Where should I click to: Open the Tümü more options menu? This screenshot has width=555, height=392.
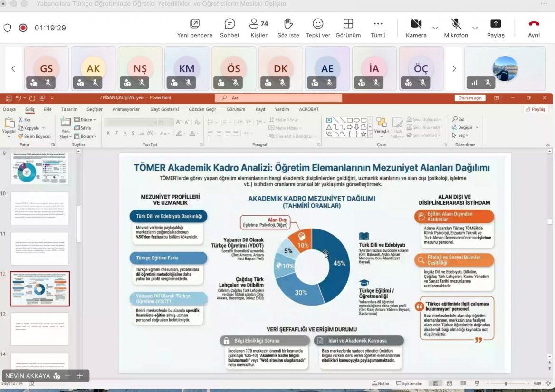[x=378, y=28]
